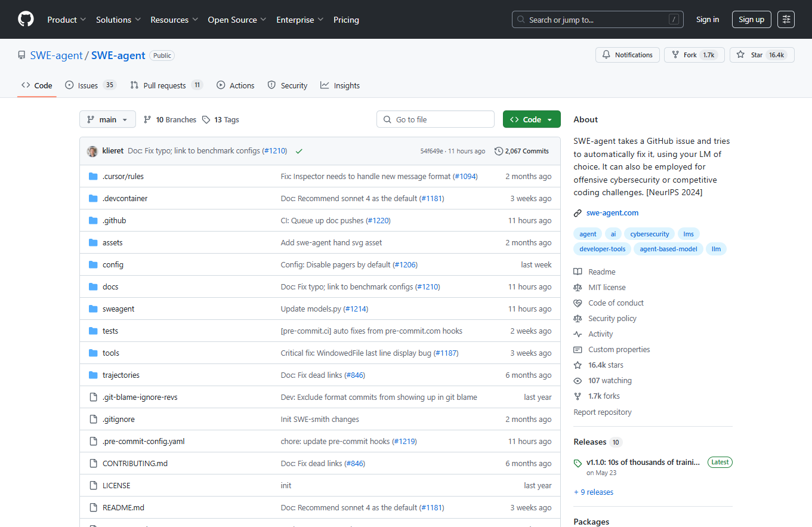Click the commits history clock icon
Screen dimensions: 812x527
tap(499, 152)
